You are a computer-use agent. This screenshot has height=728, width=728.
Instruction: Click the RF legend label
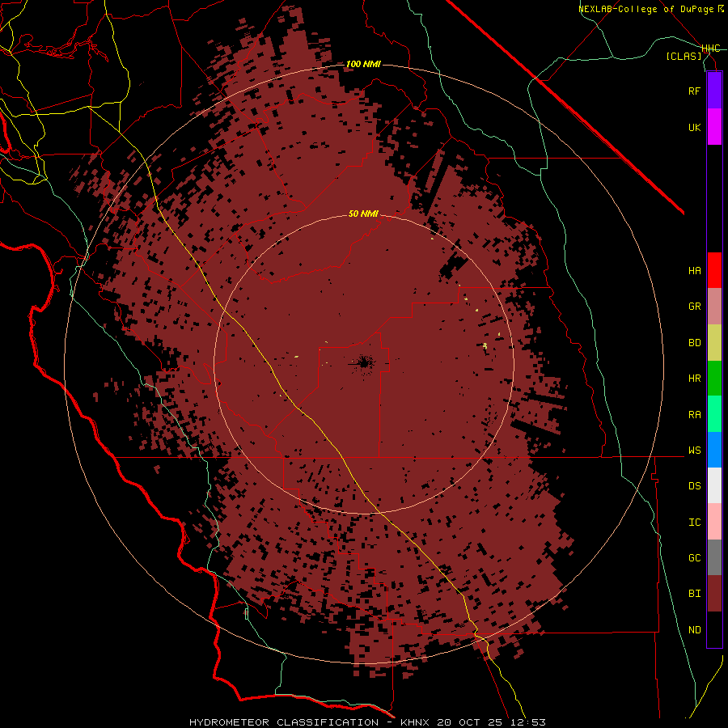click(x=694, y=91)
